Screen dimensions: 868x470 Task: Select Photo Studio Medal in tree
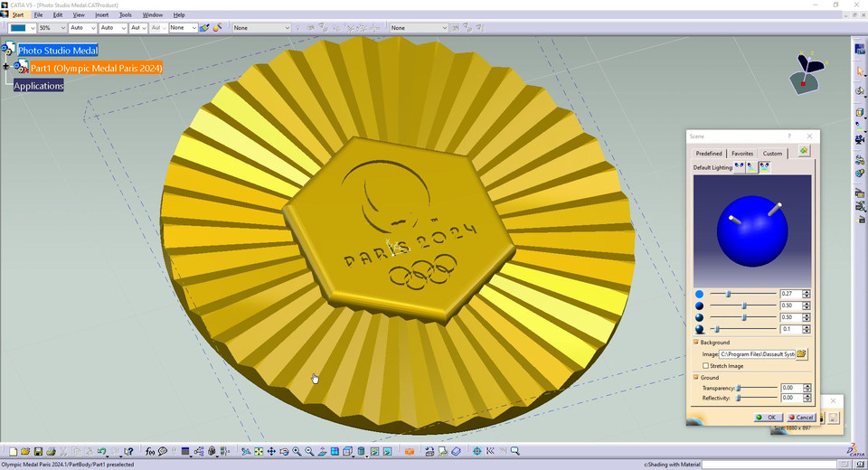pyautogui.click(x=58, y=50)
